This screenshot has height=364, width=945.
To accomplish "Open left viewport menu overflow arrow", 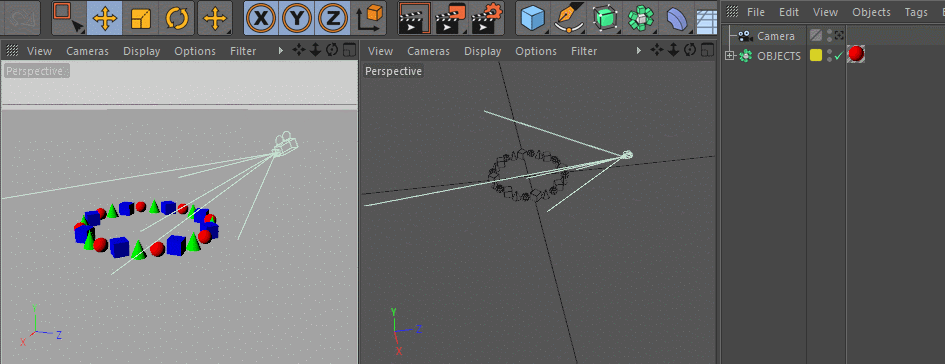I will pos(280,51).
